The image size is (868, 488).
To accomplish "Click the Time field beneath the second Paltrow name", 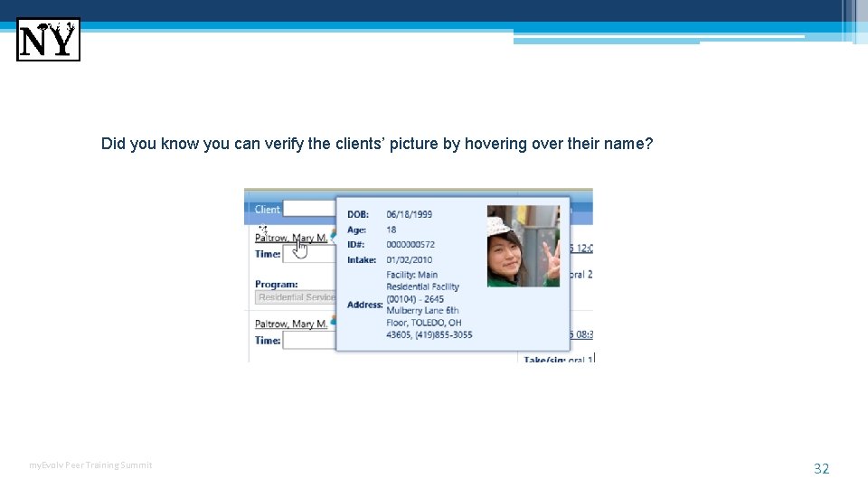I will 309,341.
